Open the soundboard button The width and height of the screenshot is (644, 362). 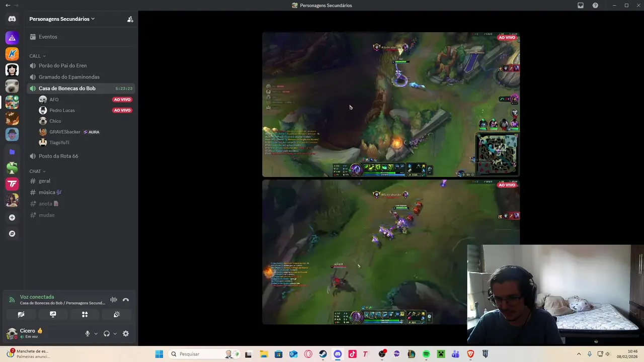click(117, 314)
